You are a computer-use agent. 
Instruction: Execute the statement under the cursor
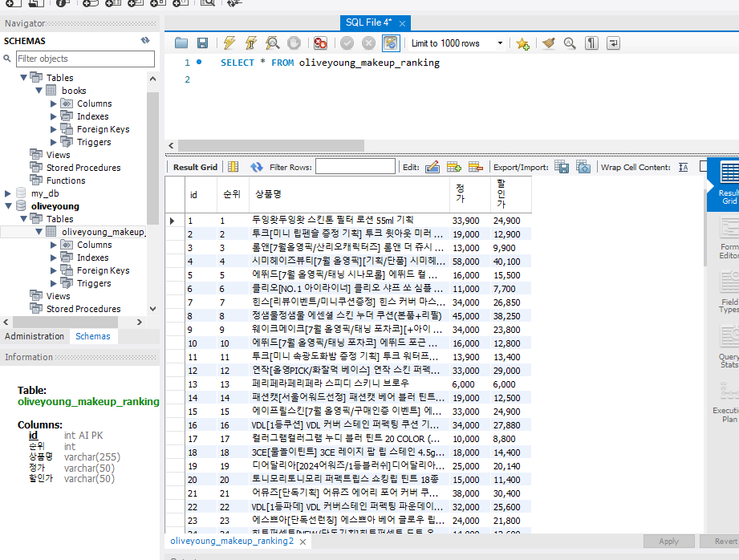pos(250,43)
